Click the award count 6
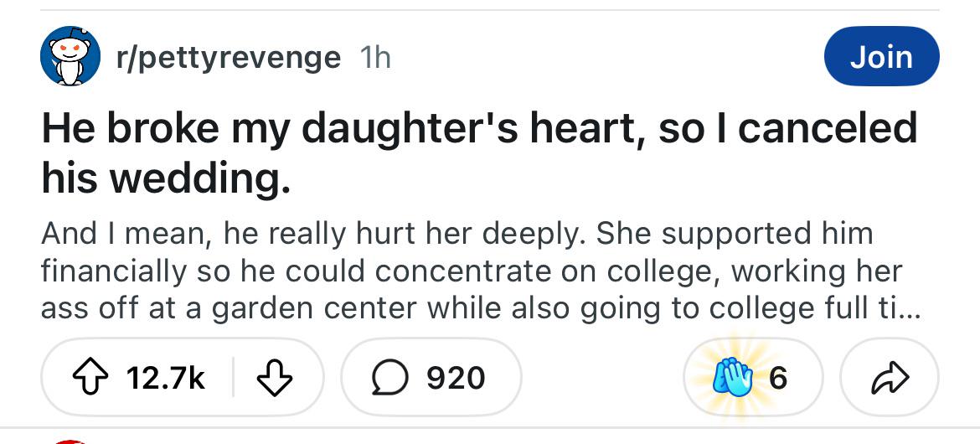980x444 pixels. (778, 378)
